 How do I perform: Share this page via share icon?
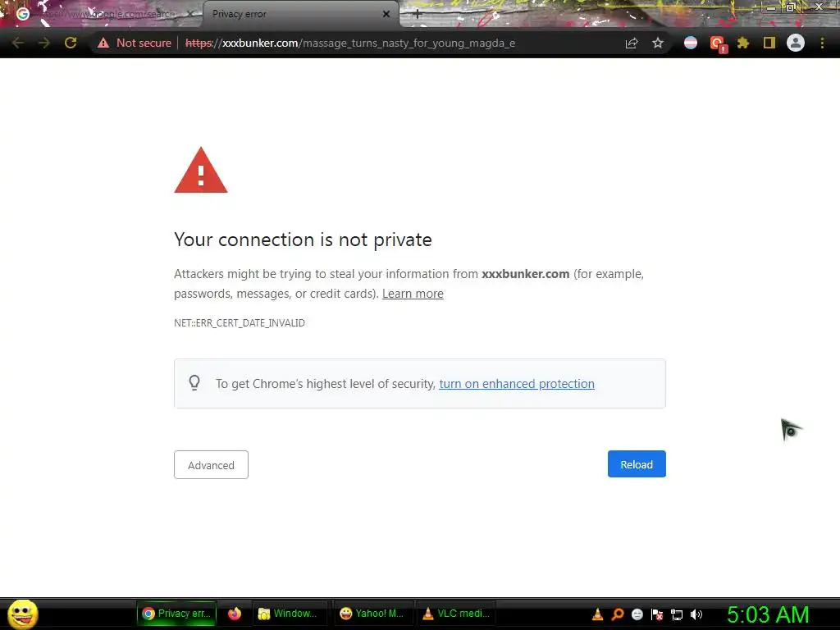coord(632,43)
